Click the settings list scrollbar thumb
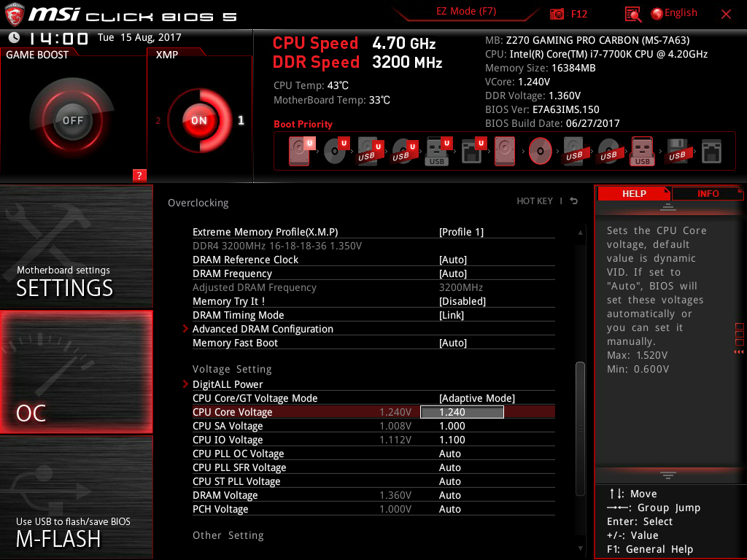The image size is (747, 560). [580, 429]
